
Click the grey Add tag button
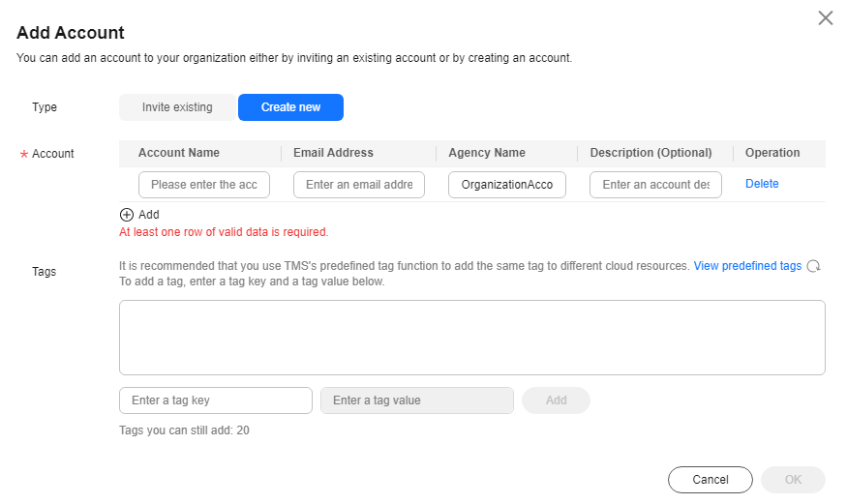556,400
